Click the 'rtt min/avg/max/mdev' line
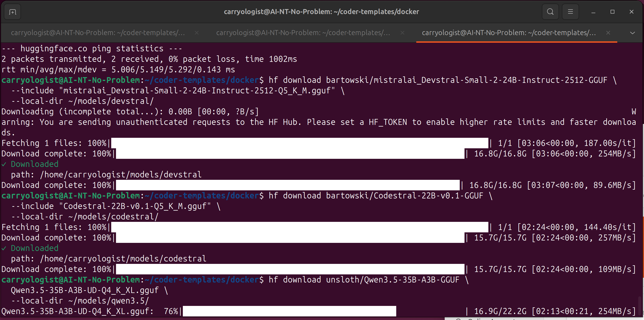The width and height of the screenshot is (644, 320). 118,69
